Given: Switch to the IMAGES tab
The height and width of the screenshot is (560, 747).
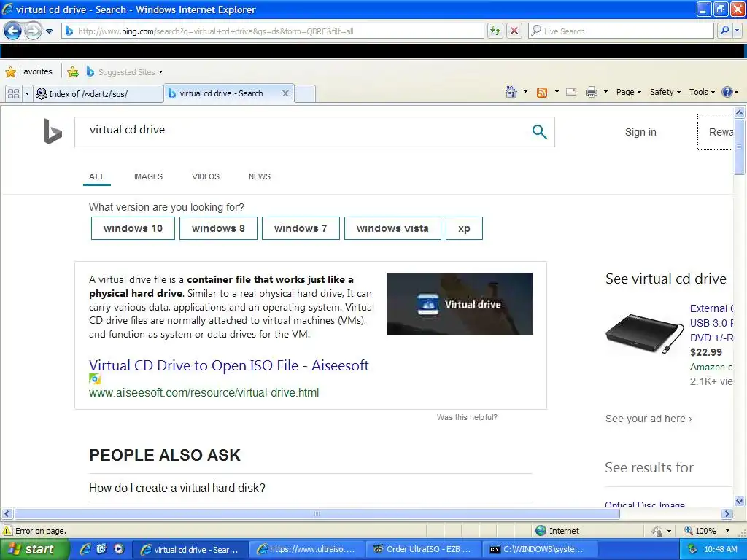Looking at the screenshot, I should click(x=148, y=176).
